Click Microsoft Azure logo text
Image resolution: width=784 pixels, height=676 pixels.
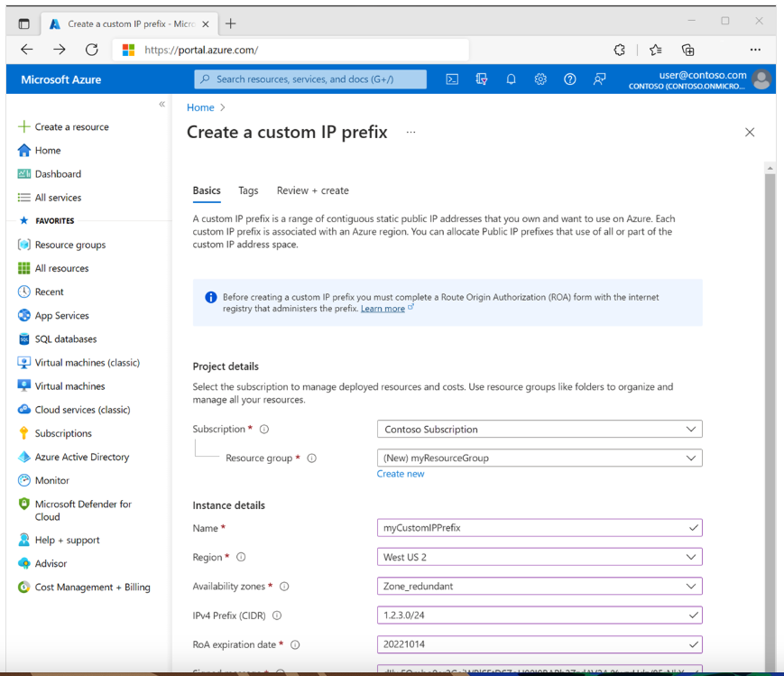[x=61, y=79]
